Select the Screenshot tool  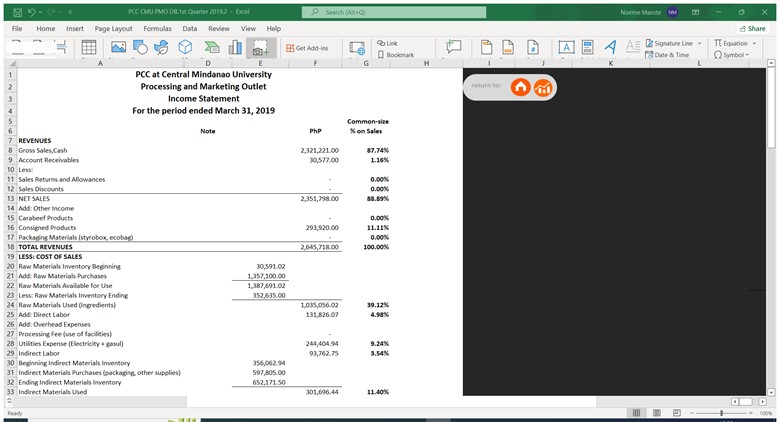point(261,48)
